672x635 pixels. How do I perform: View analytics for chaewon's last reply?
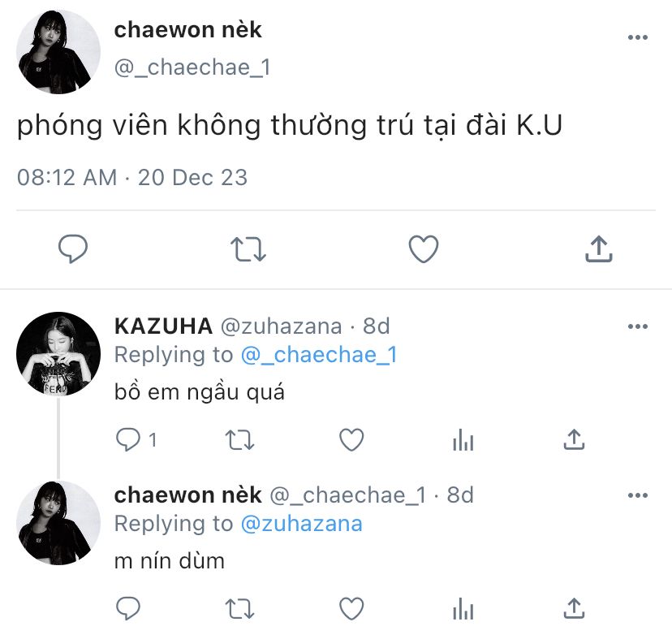pos(463,609)
